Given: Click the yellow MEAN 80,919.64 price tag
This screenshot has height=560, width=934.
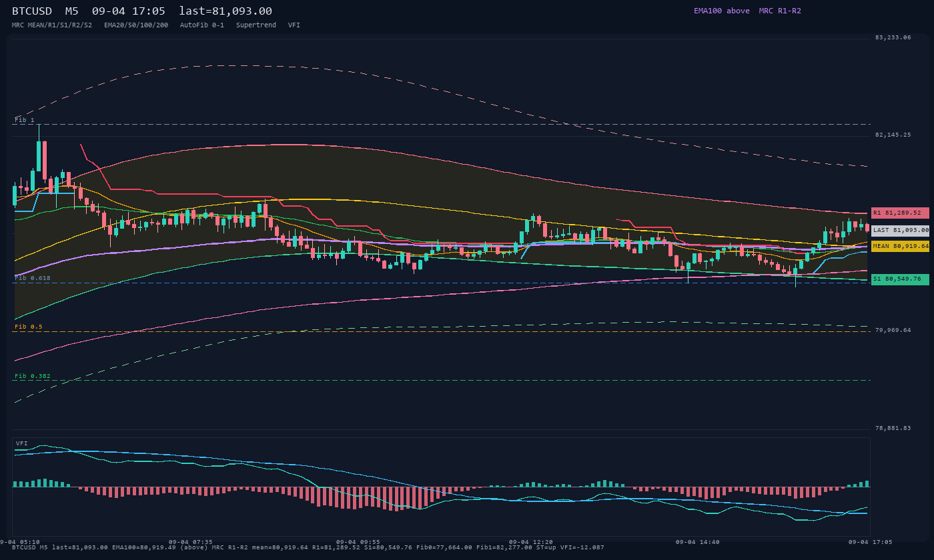Looking at the screenshot, I should [x=900, y=246].
